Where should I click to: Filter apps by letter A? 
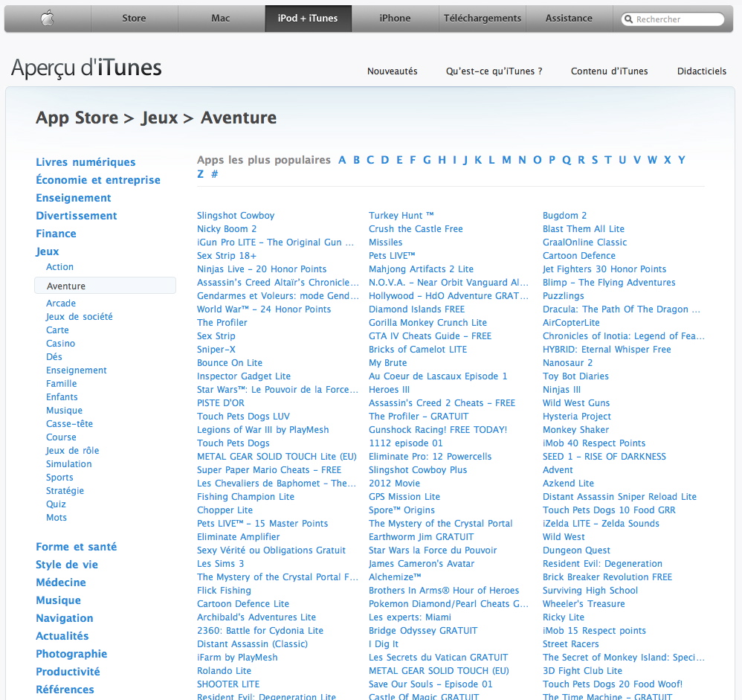coord(342,160)
